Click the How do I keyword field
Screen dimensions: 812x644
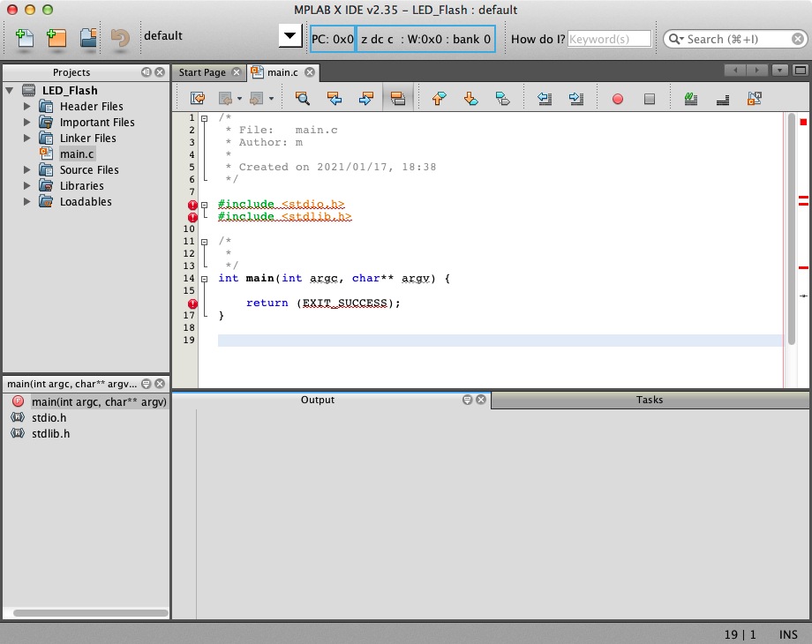[x=609, y=39]
